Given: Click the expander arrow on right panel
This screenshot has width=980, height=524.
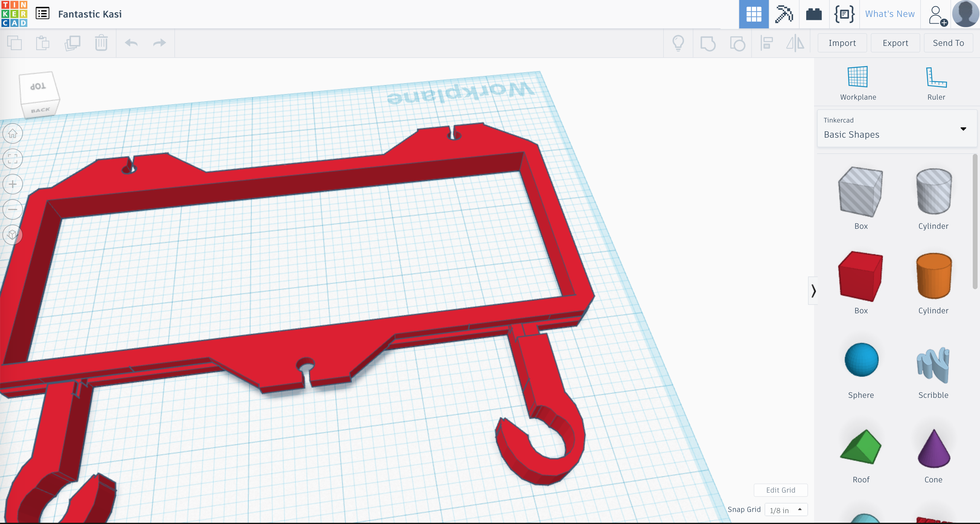Looking at the screenshot, I should (x=813, y=291).
